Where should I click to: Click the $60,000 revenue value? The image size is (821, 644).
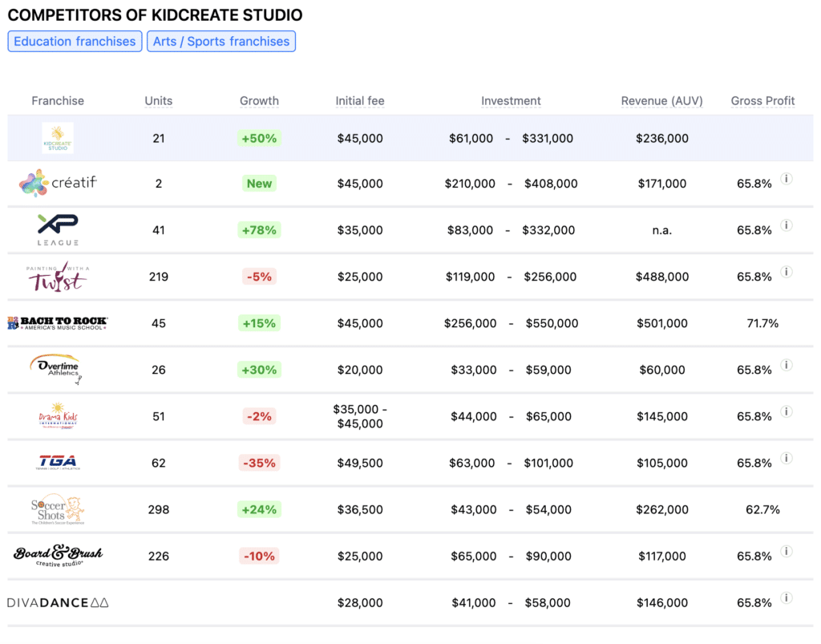[661, 370]
